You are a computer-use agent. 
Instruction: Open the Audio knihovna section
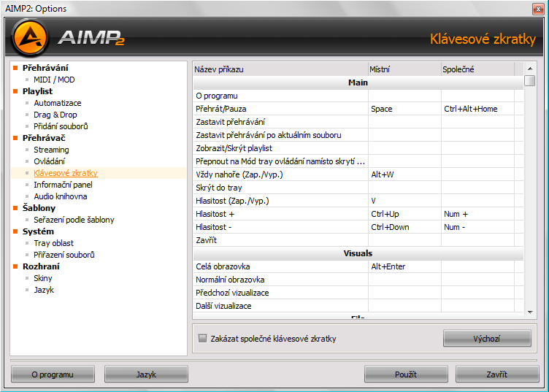tap(60, 196)
